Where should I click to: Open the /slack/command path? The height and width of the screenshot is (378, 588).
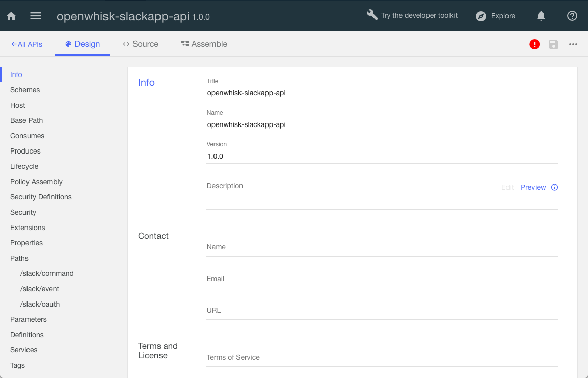point(47,273)
